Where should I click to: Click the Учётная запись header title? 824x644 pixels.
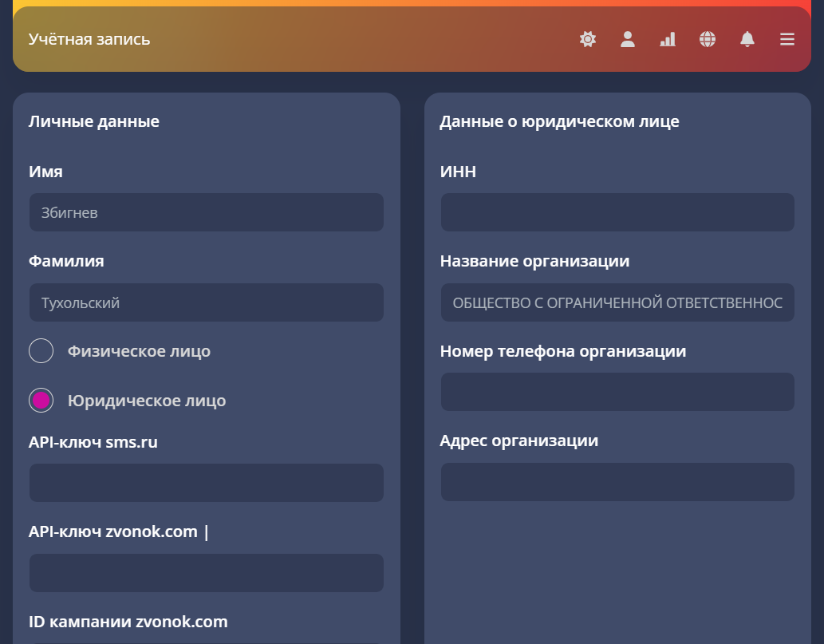[89, 39]
